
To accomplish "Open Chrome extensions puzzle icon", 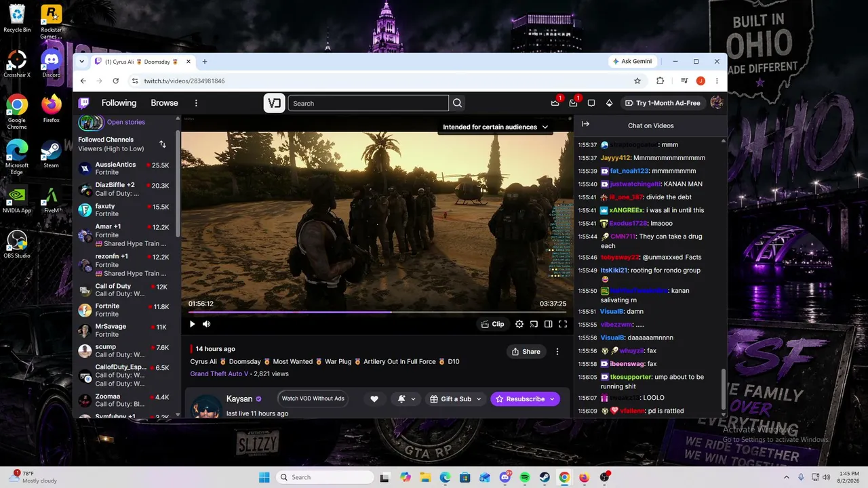I will pyautogui.click(x=660, y=81).
